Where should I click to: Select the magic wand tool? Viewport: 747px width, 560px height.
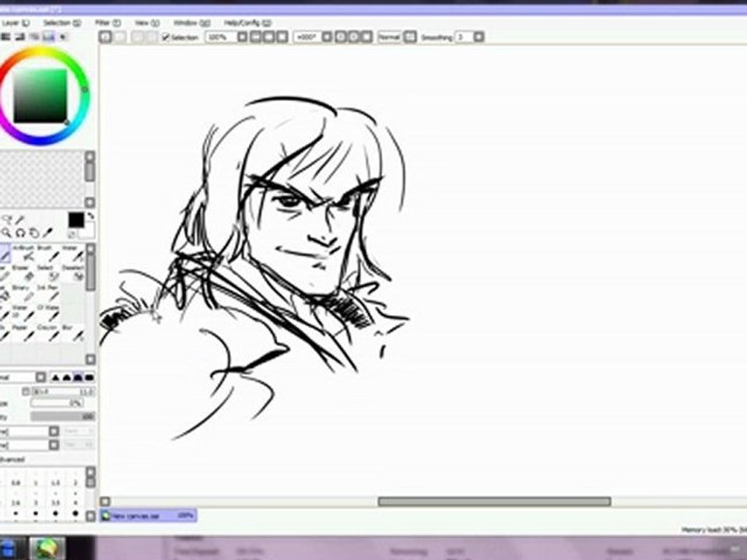pos(20,219)
